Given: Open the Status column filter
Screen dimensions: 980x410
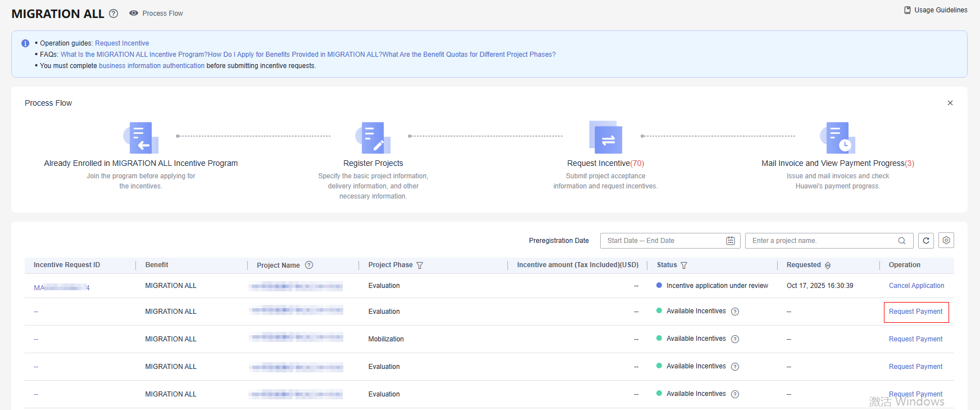Looking at the screenshot, I should pos(684,265).
